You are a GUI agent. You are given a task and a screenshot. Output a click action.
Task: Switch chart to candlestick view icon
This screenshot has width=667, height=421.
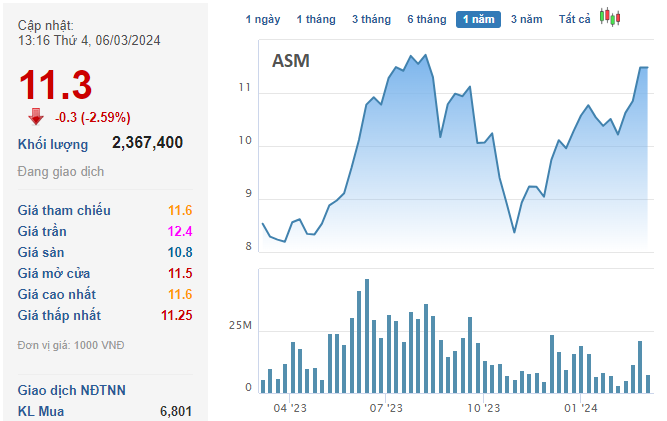(609, 18)
